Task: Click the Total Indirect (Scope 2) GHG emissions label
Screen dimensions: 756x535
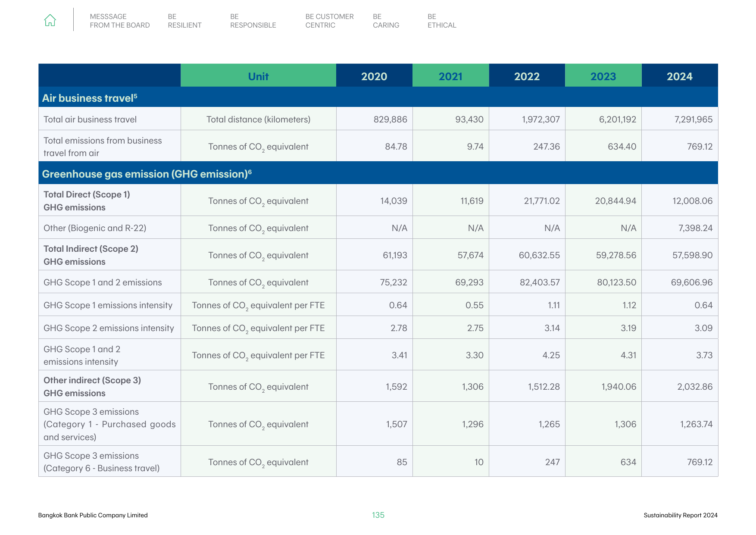Action: point(91,255)
